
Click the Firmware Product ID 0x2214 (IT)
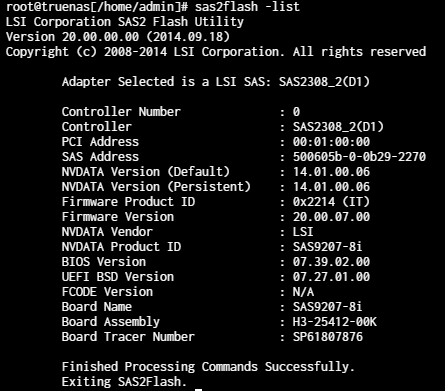tap(331, 202)
